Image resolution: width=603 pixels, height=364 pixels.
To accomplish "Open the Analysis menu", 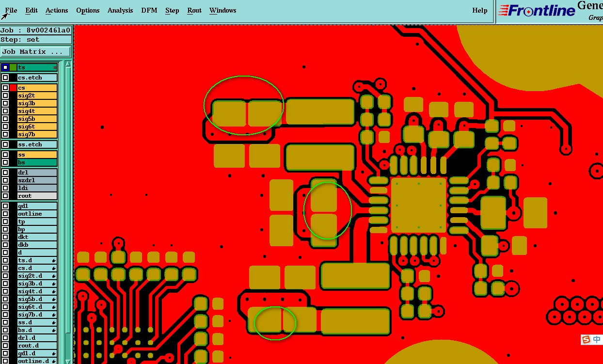I will pyautogui.click(x=120, y=10).
